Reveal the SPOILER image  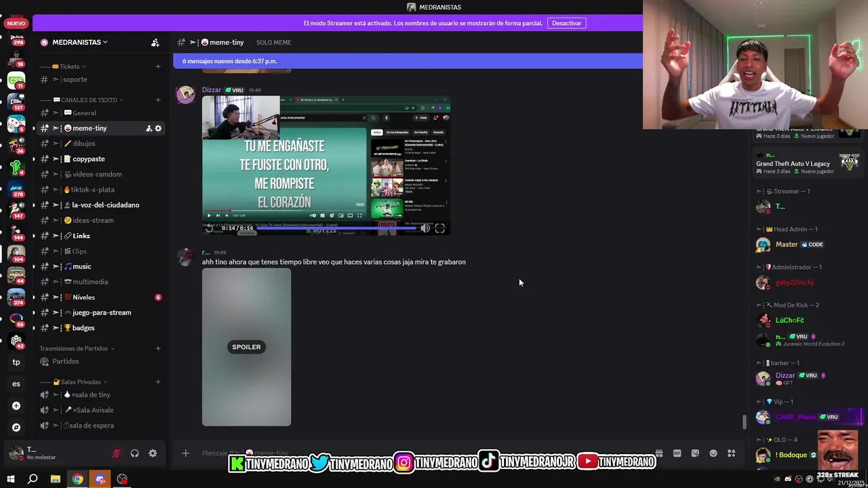(246, 347)
